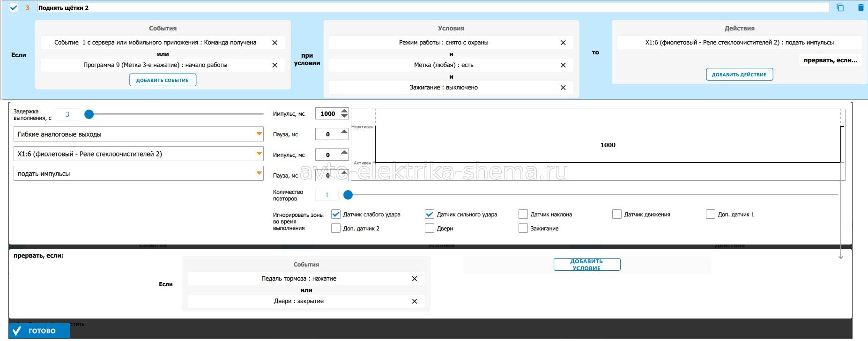Screen dimensions: 868x341
Task: Remove 'Режим работы: снято с охраны' condition
Action: pyautogui.click(x=563, y=43)
